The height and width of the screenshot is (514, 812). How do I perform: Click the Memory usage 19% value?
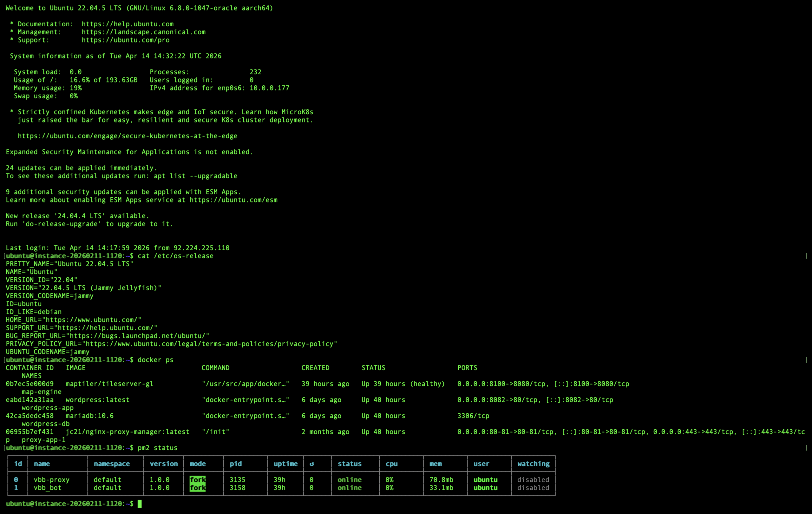tap(75, 88)
